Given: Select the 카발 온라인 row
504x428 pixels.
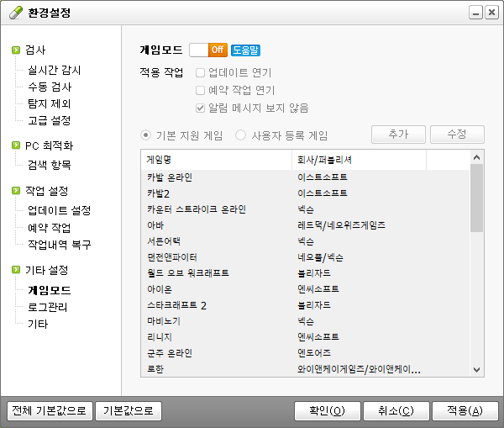Looking at the screenshot, I should coord(306,177).
